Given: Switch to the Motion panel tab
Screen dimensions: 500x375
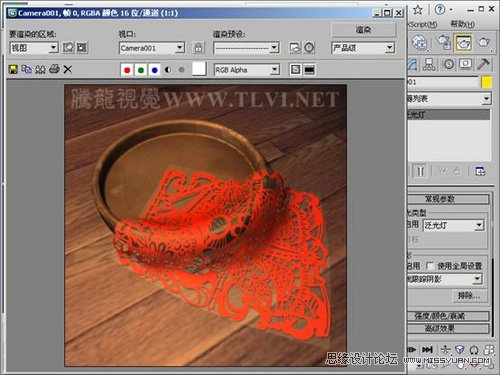Looking at the screenshot, I should pos(448,64).
